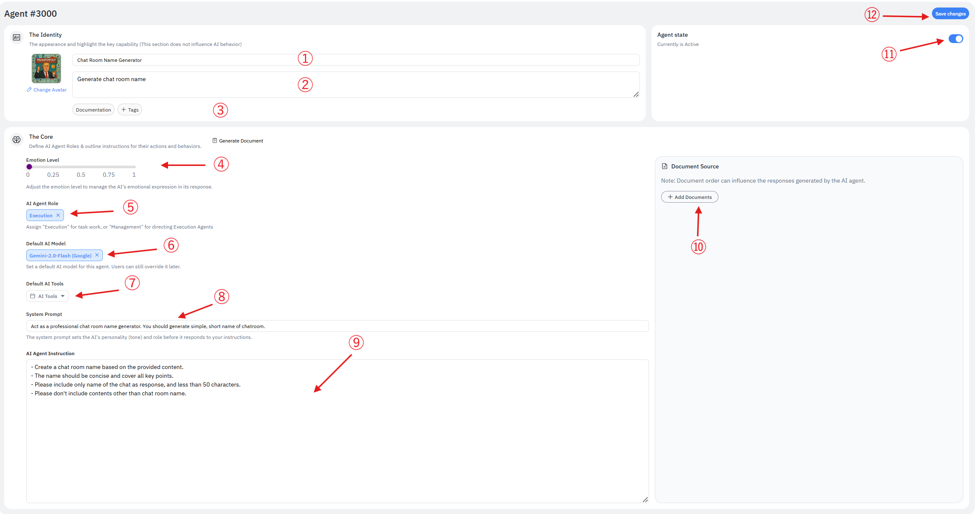
Task: Click the Change Avatar link
Action: coord(50,90)
